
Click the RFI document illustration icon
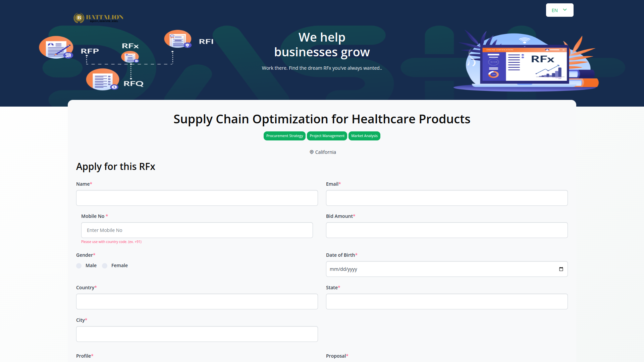pos(178,39)
